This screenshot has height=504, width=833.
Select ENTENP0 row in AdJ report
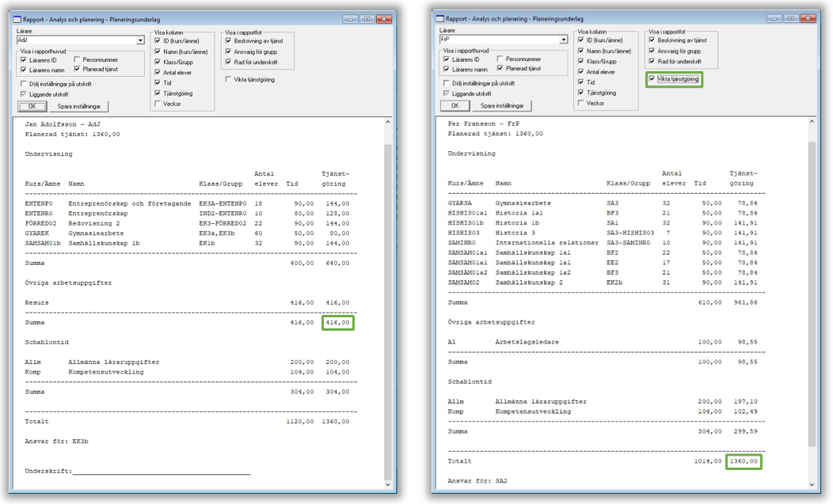coord(187,203)
